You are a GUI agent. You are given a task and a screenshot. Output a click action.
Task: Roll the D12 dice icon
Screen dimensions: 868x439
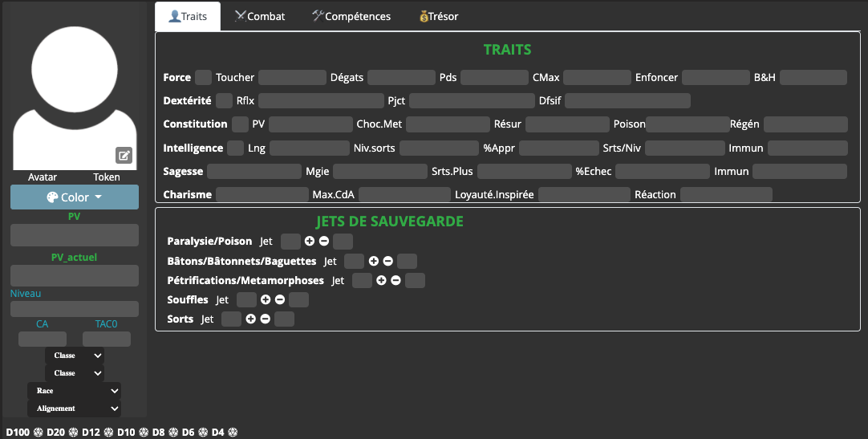click(108, 433)
